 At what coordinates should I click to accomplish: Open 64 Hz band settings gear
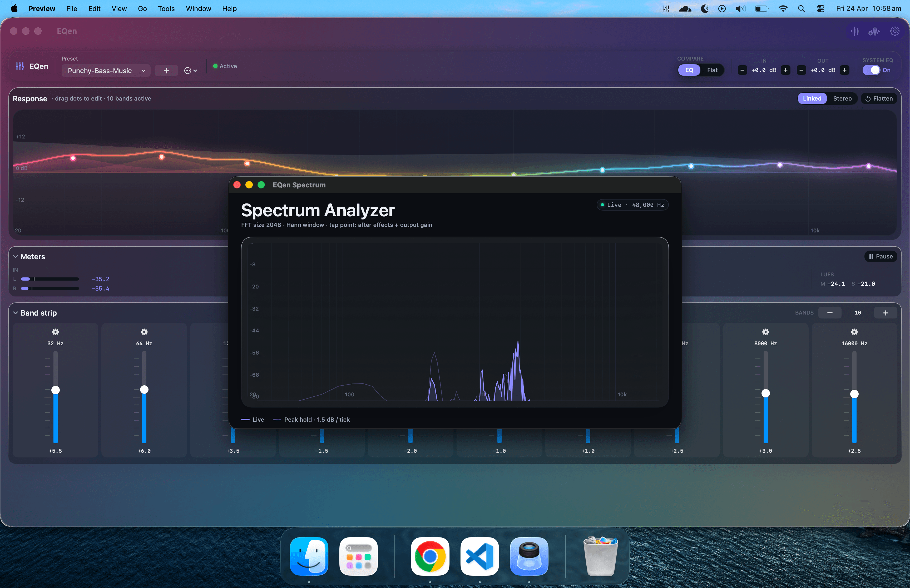coord(144,332)
